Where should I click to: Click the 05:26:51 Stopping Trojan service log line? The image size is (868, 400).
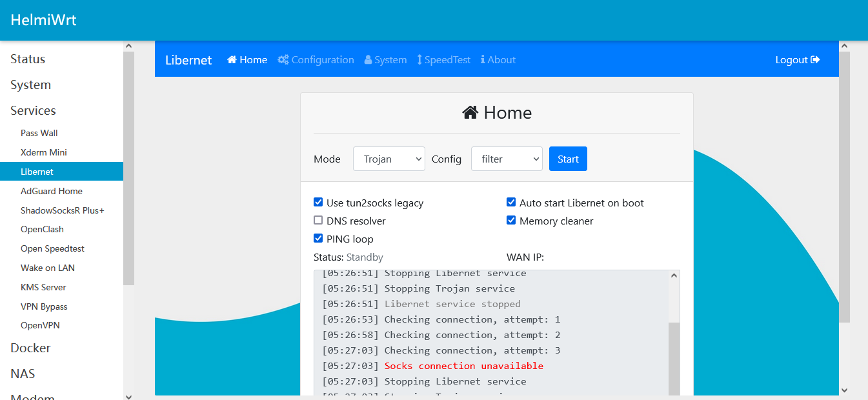pyautogui.click(x=418, y=288)
